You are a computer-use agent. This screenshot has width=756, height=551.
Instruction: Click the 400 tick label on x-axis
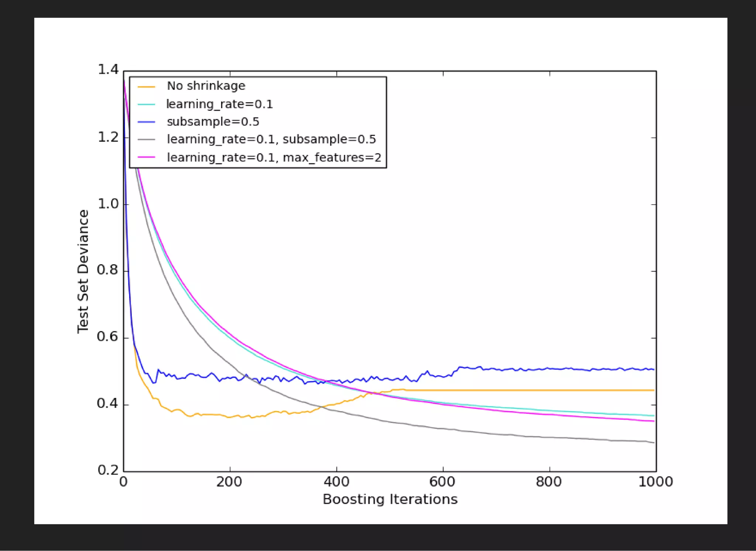(x=336, y=482)
